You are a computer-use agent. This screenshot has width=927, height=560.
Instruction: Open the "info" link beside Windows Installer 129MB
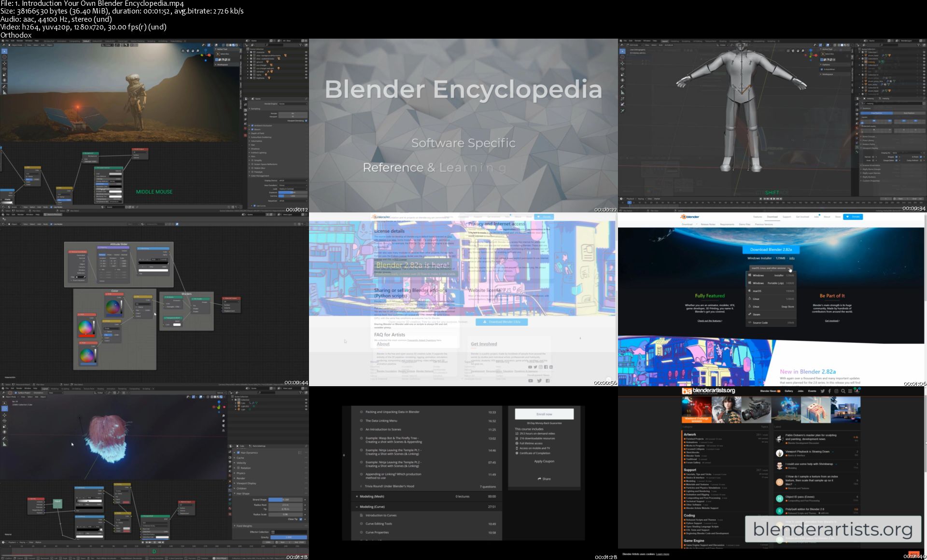click(x=792, y=258)
